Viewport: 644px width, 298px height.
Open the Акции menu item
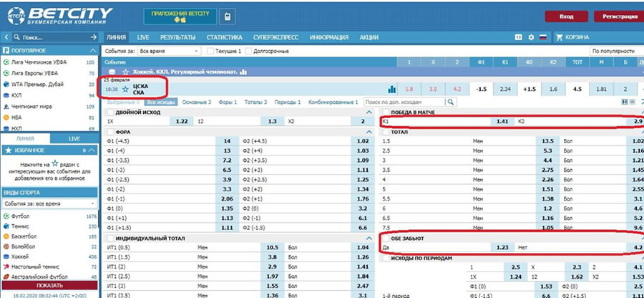369,37
